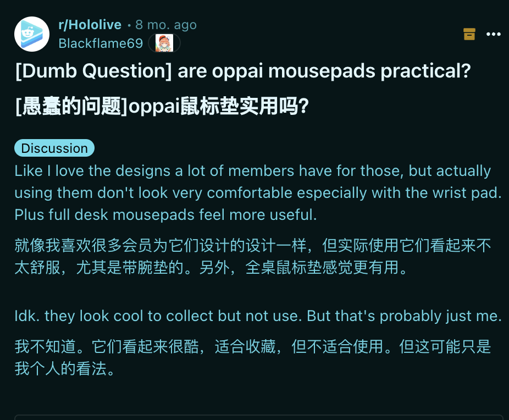This screenshot has width=509, height=420.
Task: Click the final line '我个人的看法。'
Action: pos(65,368)
